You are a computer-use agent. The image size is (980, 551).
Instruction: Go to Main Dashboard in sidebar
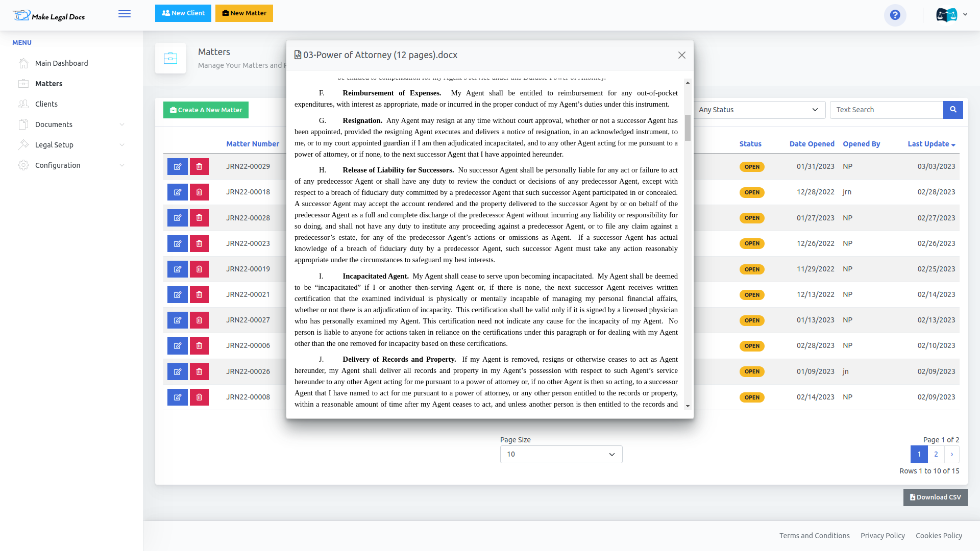[61, 63]
